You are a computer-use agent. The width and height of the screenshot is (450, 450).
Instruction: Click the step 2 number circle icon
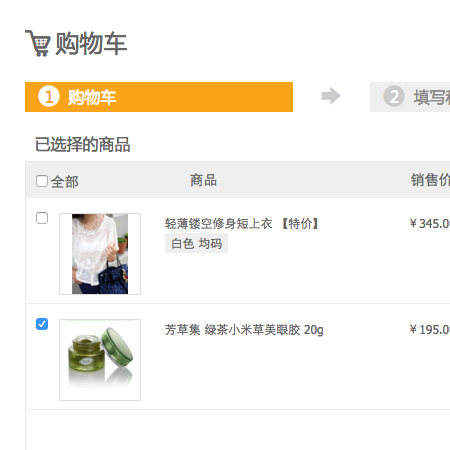tap(394, 97)
